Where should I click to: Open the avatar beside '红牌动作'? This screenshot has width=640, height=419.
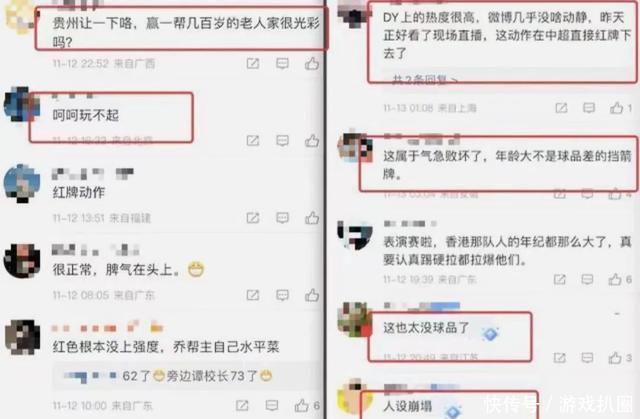click(x=22, y=184)
